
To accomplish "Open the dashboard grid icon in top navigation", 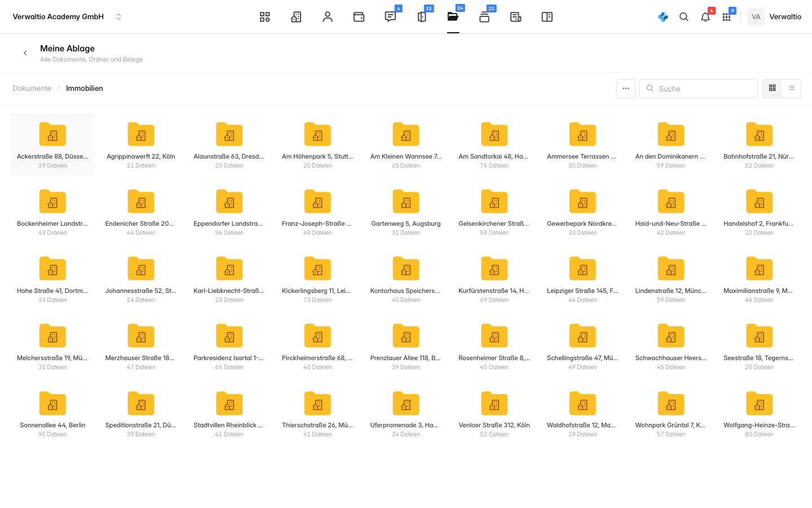I will [x=264, y=17].
